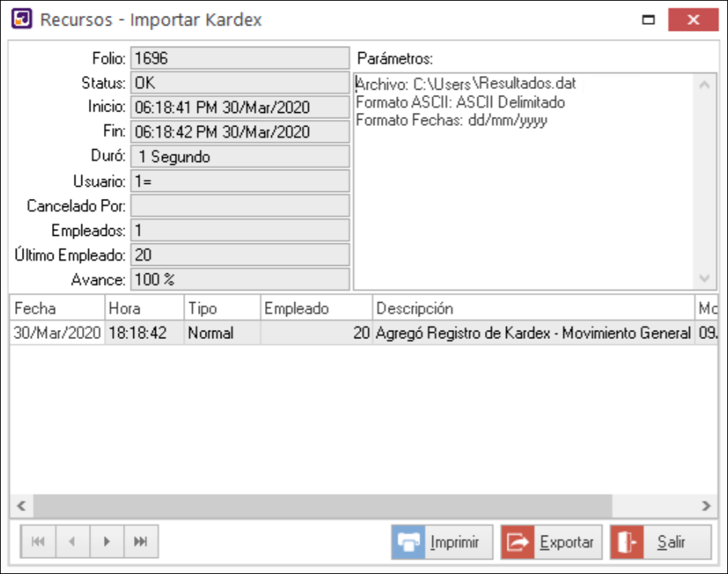Click Salir to exit the window
The image size is (728, 574).
pyautogui.click(x=660, y=542)
